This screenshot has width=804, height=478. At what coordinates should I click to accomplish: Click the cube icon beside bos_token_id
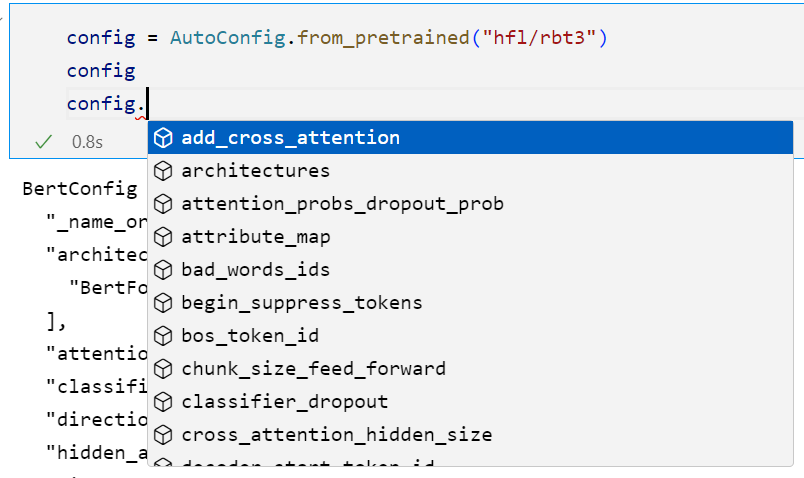163,336
